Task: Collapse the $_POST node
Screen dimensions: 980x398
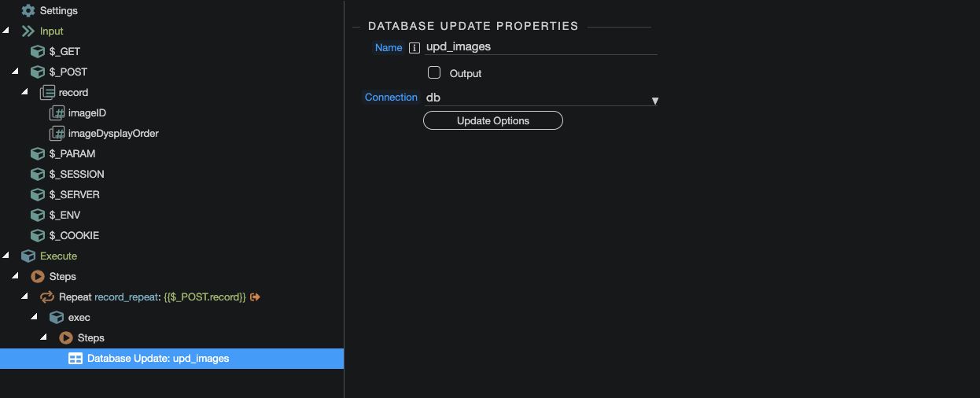Action: tap(16, 72)
